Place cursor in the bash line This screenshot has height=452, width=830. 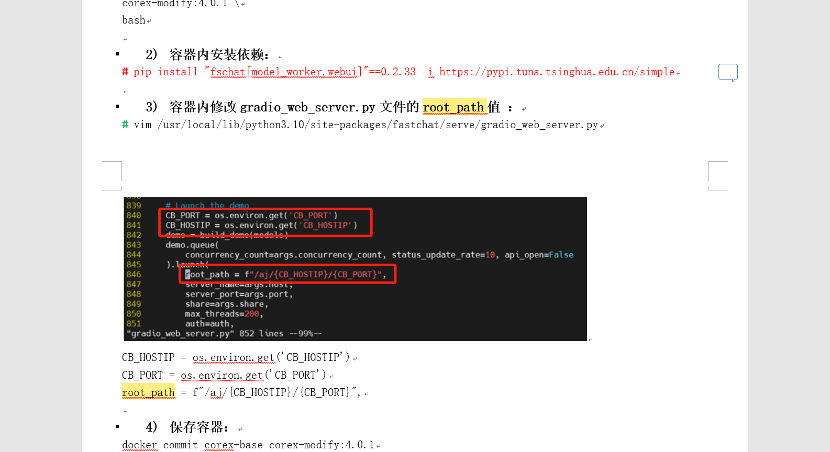coord(136,20)
